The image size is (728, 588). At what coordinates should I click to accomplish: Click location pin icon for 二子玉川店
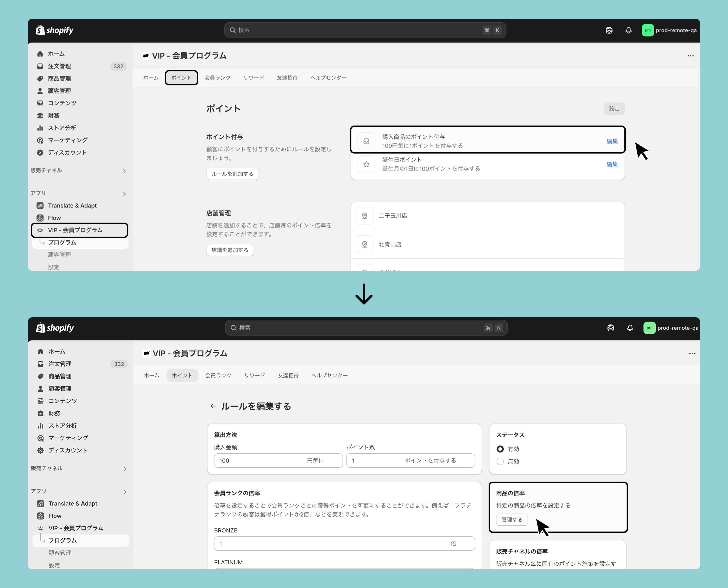[x=364, y=216]
